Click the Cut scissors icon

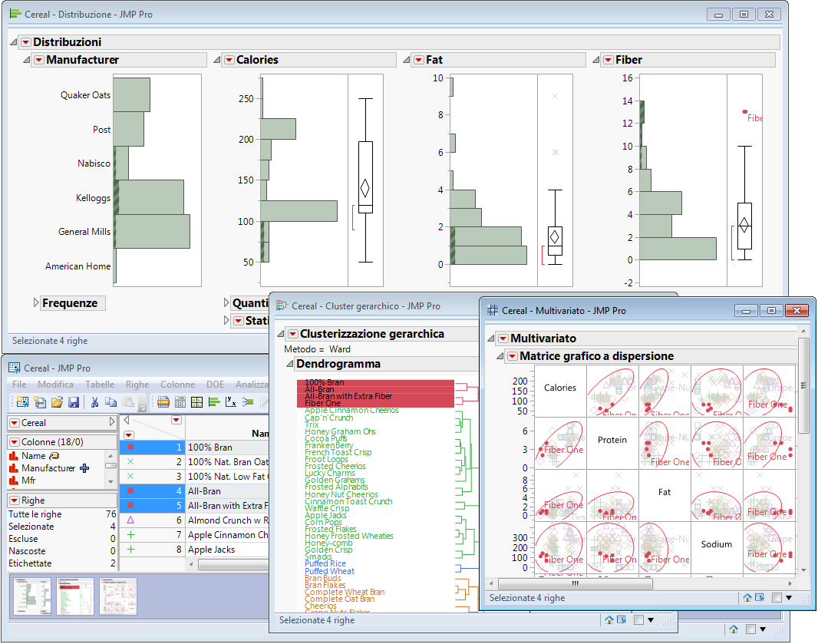coord(94,401)
